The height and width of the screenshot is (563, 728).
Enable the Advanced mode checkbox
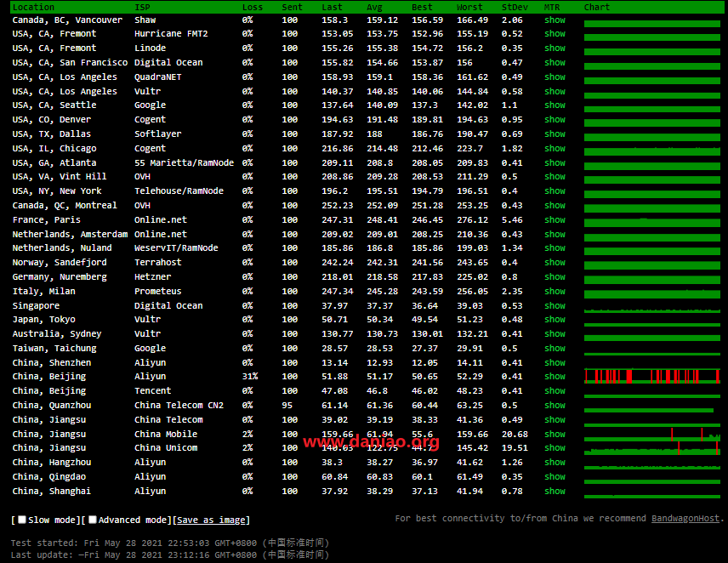tap(93, 520)
